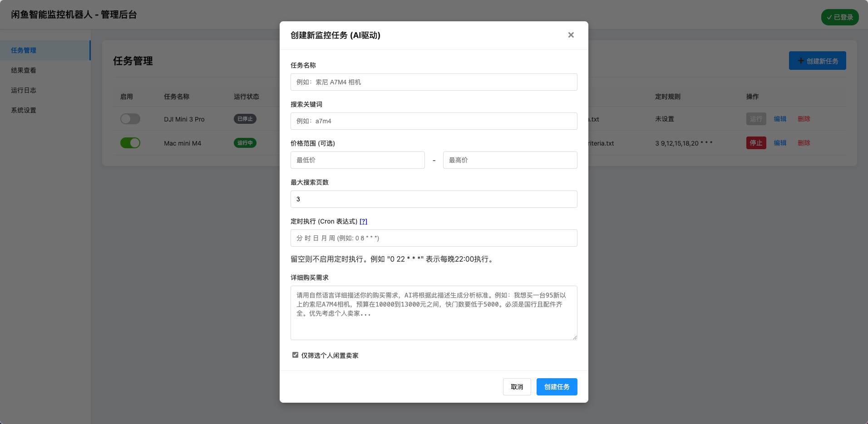
Task: Click the 已登录 status badge
Action: tap(839, 17)
